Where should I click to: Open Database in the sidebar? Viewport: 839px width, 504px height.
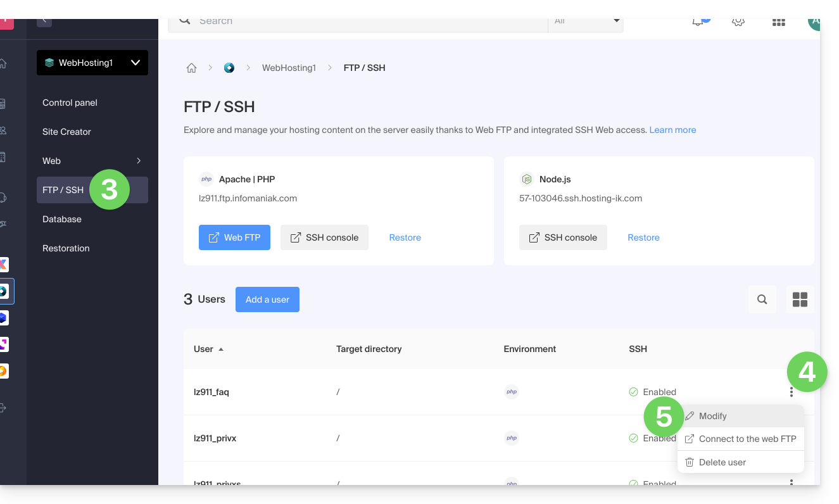62,219
